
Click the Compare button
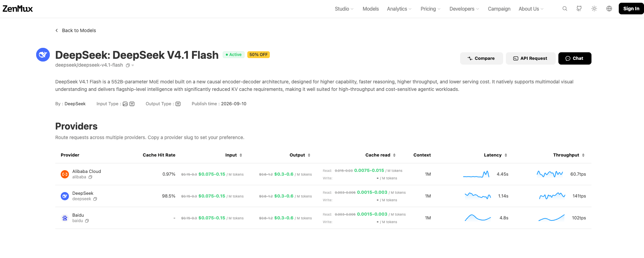click(481, 58)
